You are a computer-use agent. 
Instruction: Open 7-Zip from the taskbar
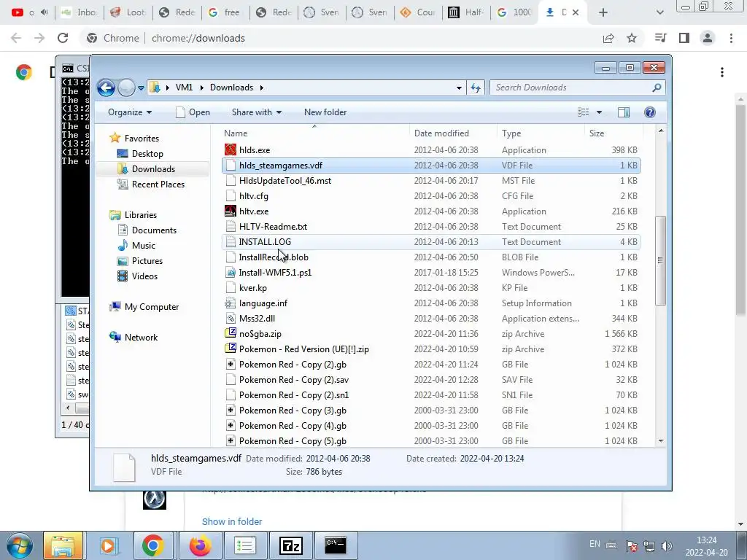[x=290, y=545]
